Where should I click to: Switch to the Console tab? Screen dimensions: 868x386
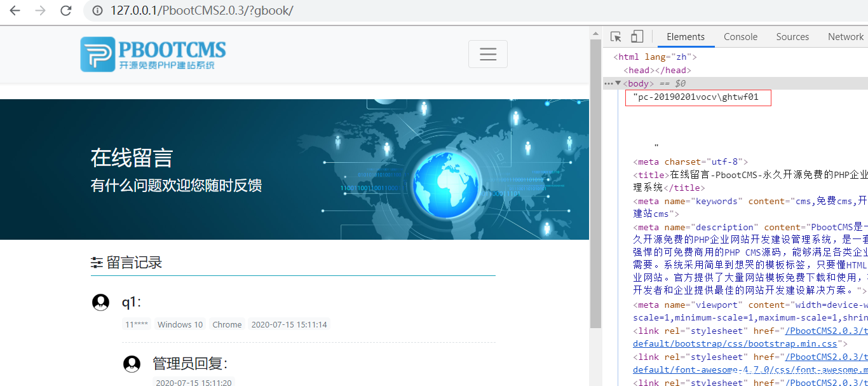point(740,37)
